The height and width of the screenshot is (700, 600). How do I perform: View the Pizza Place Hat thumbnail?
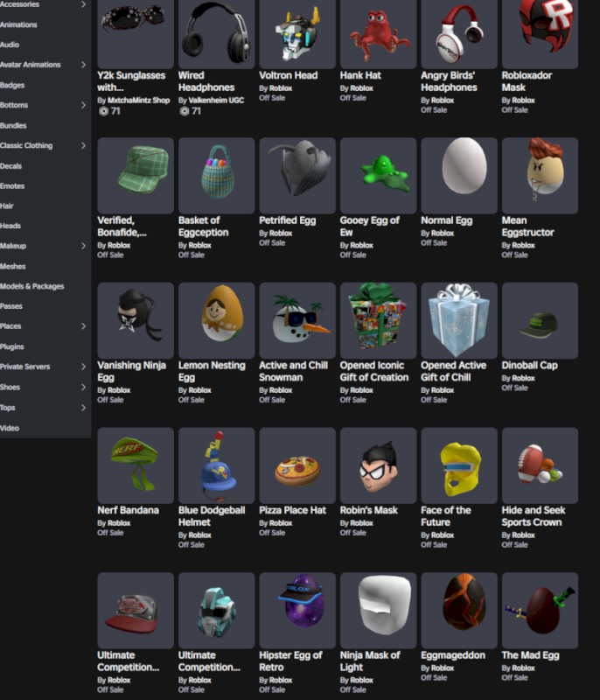point(297,465)
